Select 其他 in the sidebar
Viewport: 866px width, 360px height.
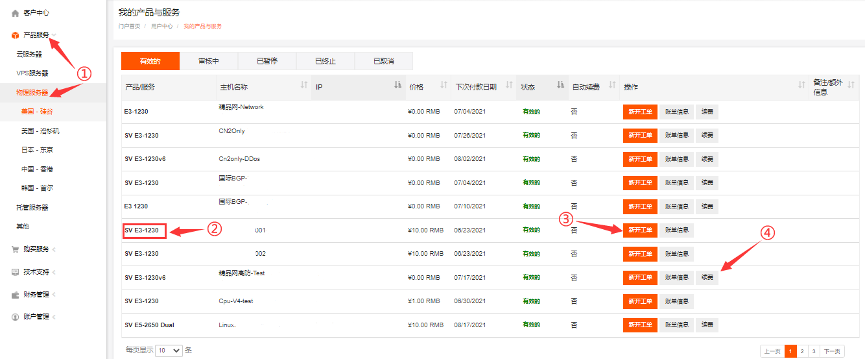pyautogui.click(x=23, y=226)
